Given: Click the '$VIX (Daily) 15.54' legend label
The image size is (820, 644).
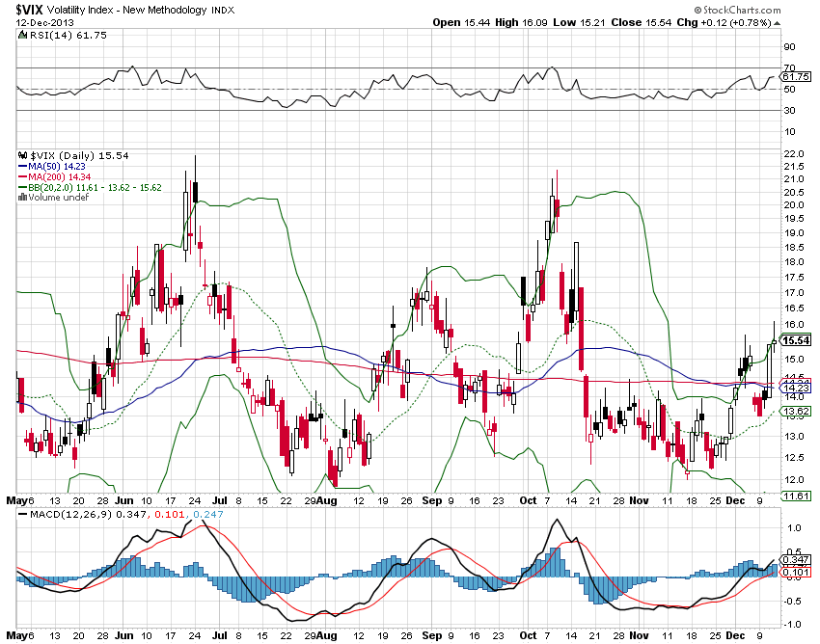Looking at the screenshot, I should (79, 156).
